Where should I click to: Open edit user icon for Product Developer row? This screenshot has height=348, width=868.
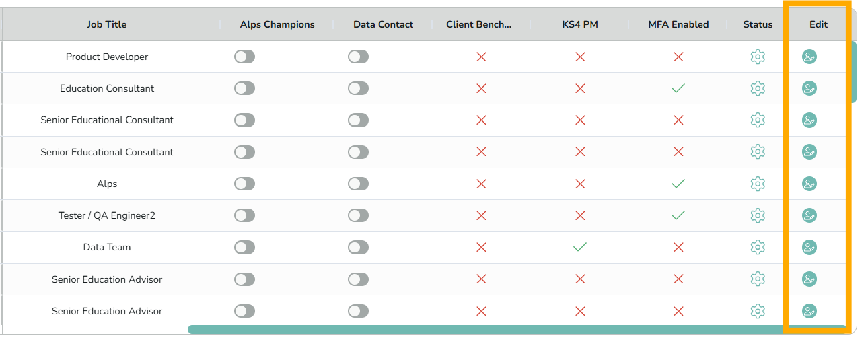coord(809,57)
